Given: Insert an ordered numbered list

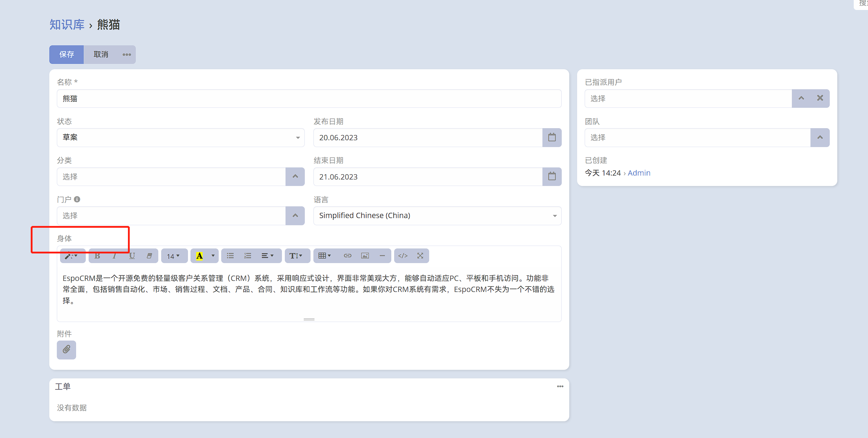Looking at the screenshot, I should point(248,256).
